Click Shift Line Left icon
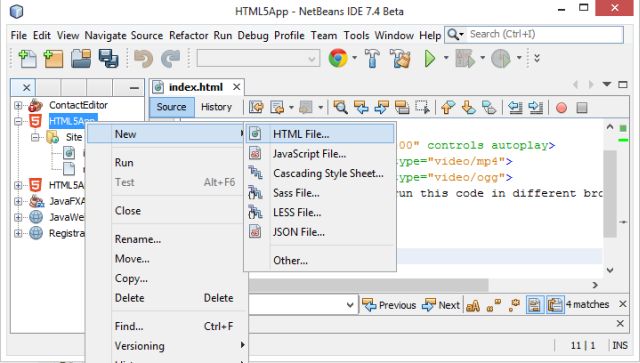This screenshot has height=363, width=640. click(515, 107)
